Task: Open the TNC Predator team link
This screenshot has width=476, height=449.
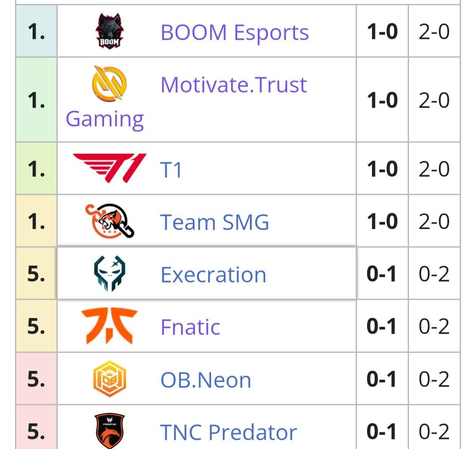Action: coord(228,432)
